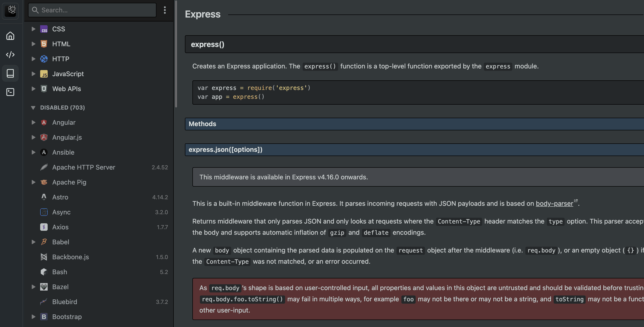Open the body-parser link
This screenshot has height=327, width=644.
point(554,203)
